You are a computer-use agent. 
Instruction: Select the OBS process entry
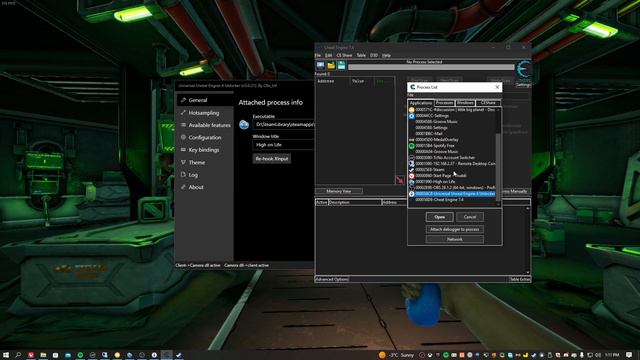[x=452, y=188]
